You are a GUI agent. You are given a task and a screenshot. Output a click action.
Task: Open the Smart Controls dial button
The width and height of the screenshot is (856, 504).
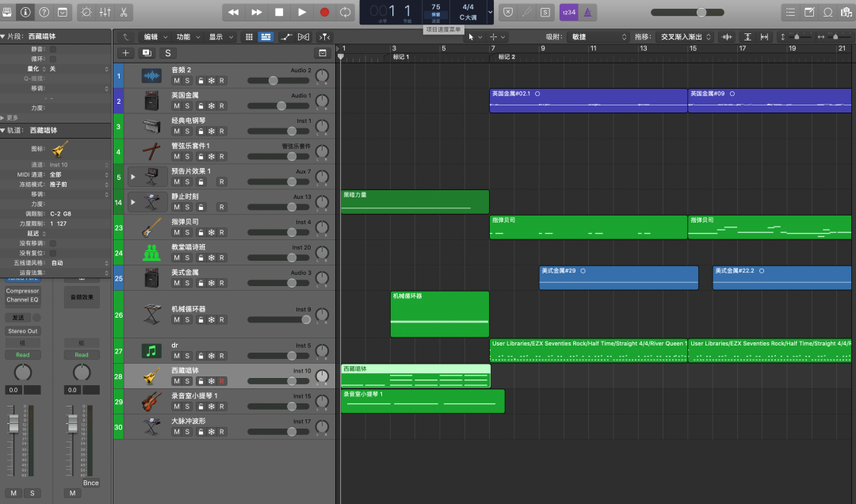(86, 12)
